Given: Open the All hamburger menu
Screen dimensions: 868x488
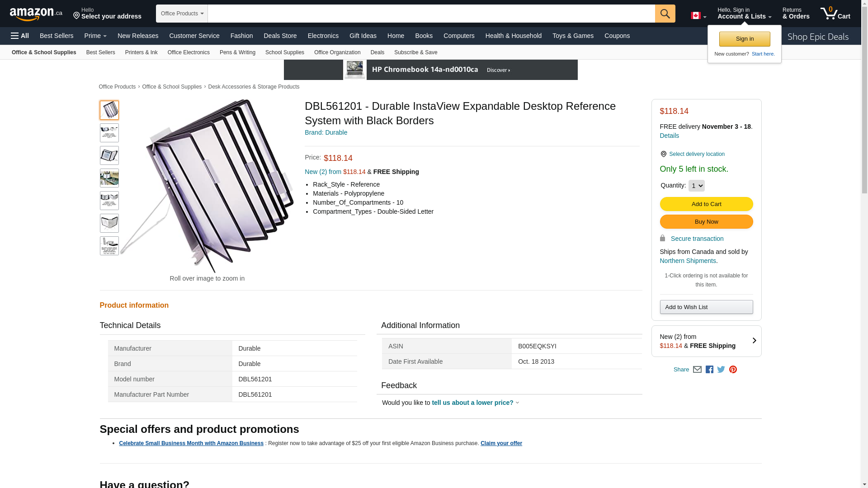Looking at the screenshot, I should [x=20, y=36].
